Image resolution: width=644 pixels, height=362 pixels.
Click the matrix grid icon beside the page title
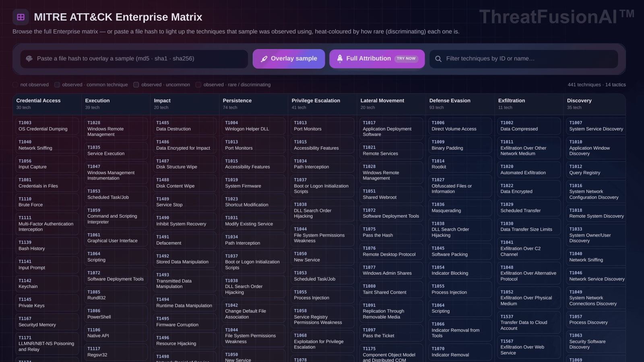coord(21,17)
